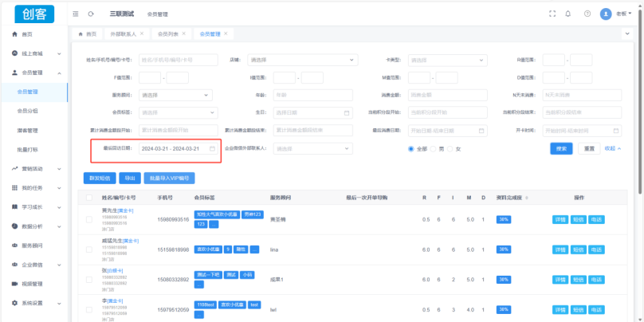644x322 pixels.
Task: Expand more tags for 黄先生 row
Action: point(214,224)
